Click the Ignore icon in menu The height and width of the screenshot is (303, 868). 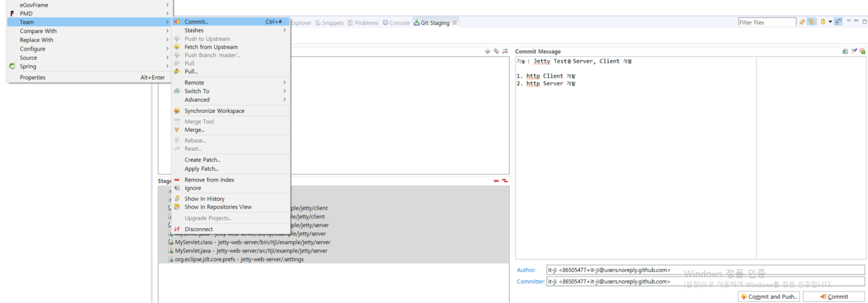(x=177, y=188)
